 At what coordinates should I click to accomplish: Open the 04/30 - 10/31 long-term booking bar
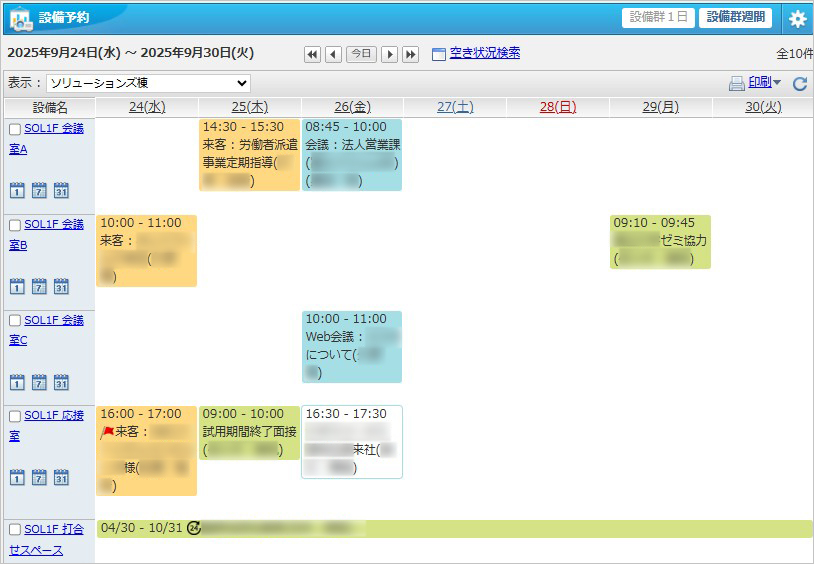click(455, 529)
